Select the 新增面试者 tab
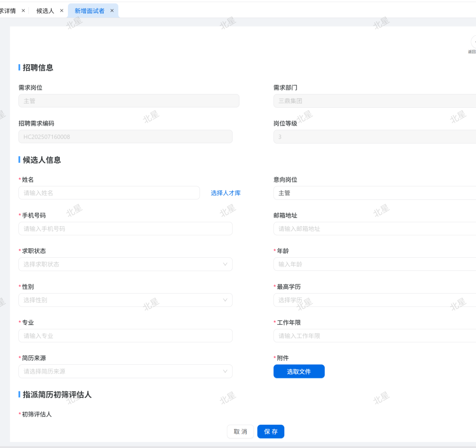Viewport: 476px width, 448px height. [x=89, y=11]
